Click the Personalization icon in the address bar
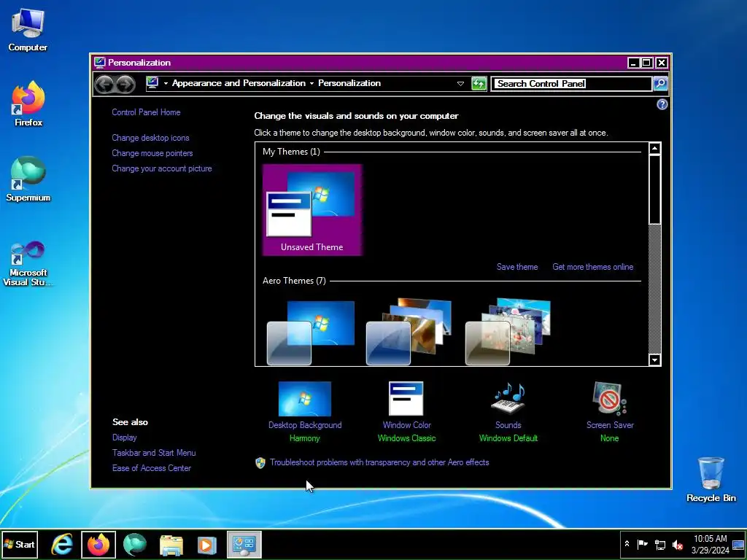747x560 pixels. pyautogui.click(x=152, y=83)
